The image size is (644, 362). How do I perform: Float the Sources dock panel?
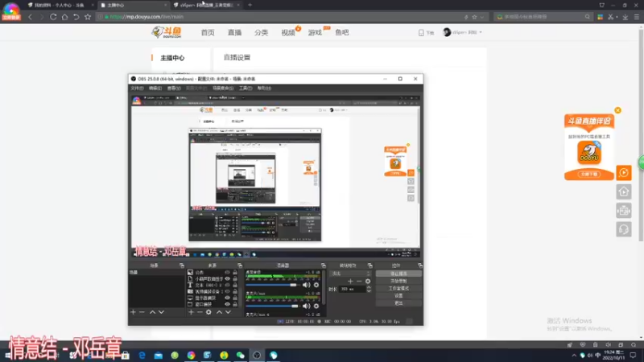(x=240, y=265)
